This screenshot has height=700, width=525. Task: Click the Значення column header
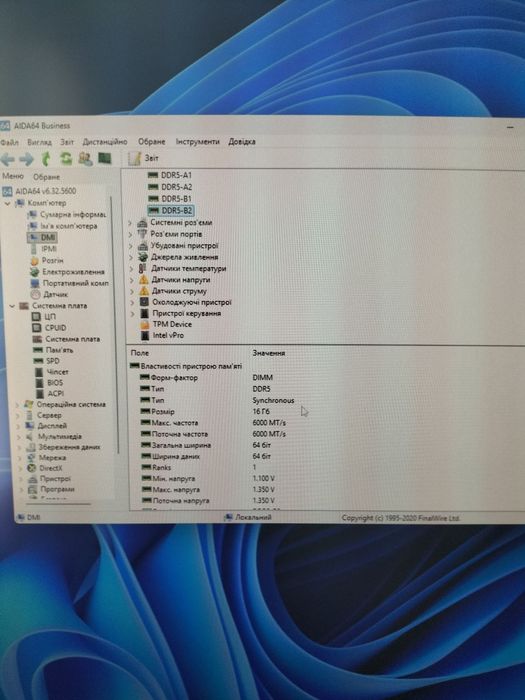(269, 353)
